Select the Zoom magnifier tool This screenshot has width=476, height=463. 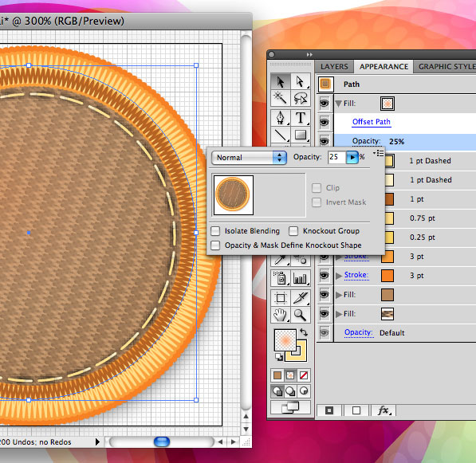(301, 315)
